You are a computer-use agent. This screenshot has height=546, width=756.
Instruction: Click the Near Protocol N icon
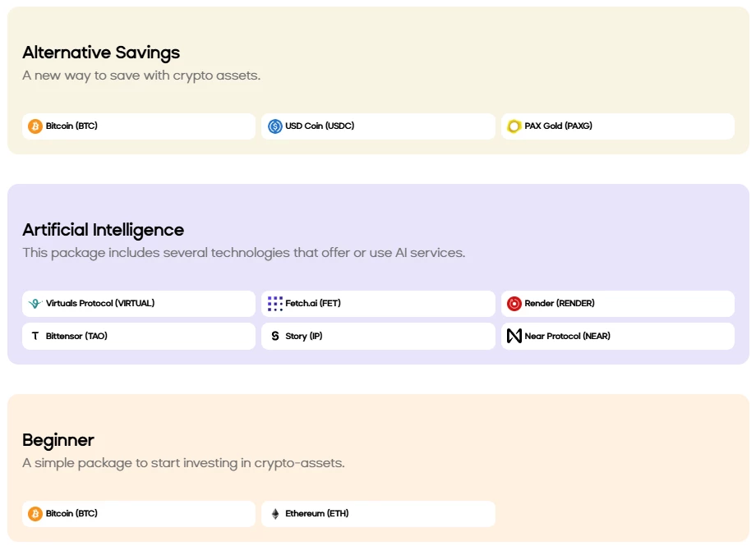tap(514, 336)
